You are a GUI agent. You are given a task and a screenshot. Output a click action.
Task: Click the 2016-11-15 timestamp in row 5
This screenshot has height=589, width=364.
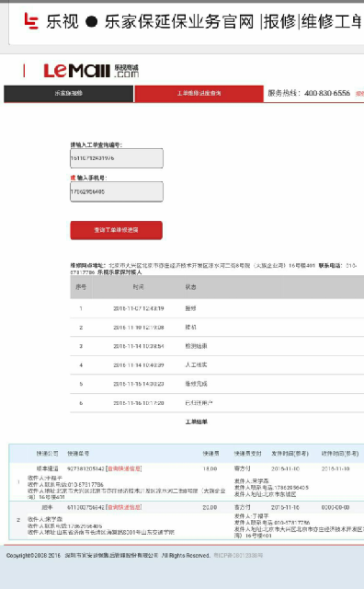click(x=139, y=384)
